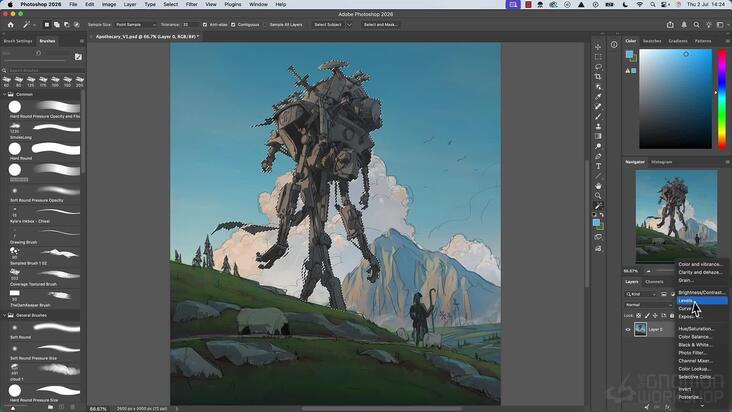The image size is (732, 412).
Task: Click the search icon in top bar
Action: point(696,25)
